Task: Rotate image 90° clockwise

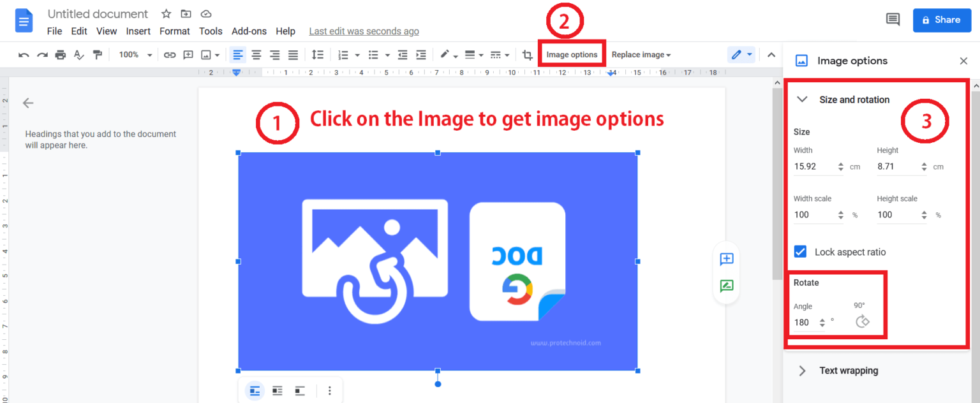Action: 863,321
